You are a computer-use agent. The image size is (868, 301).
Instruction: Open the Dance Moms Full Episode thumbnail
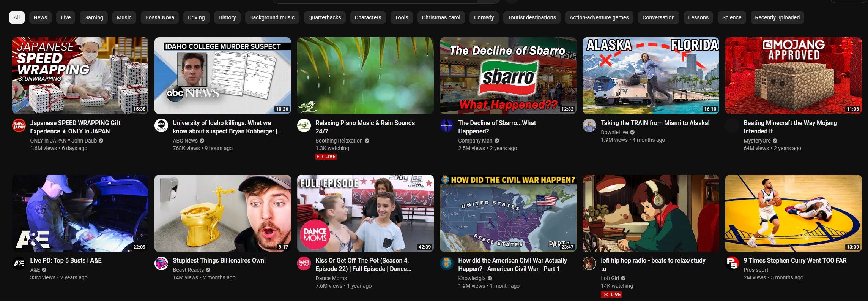click(365, 213)
